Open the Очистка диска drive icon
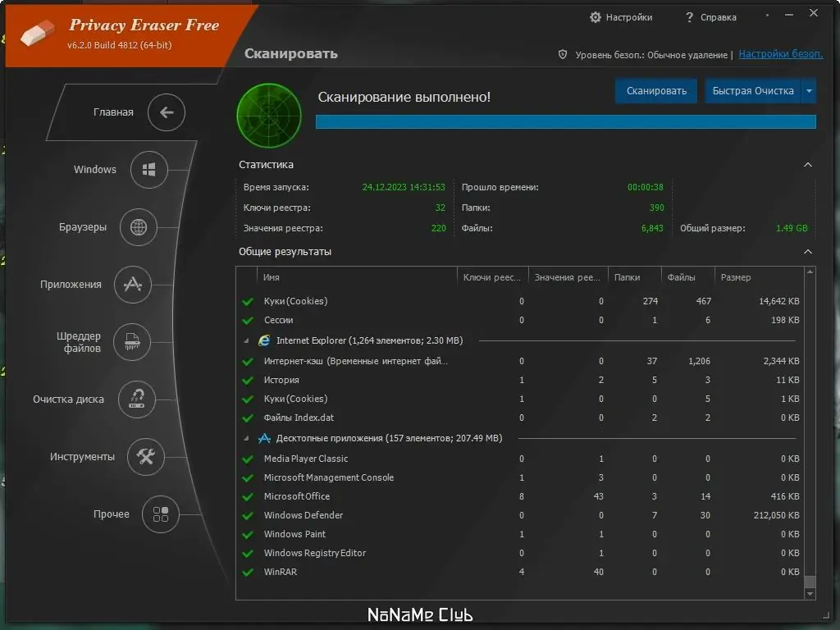 coord(137,399)
